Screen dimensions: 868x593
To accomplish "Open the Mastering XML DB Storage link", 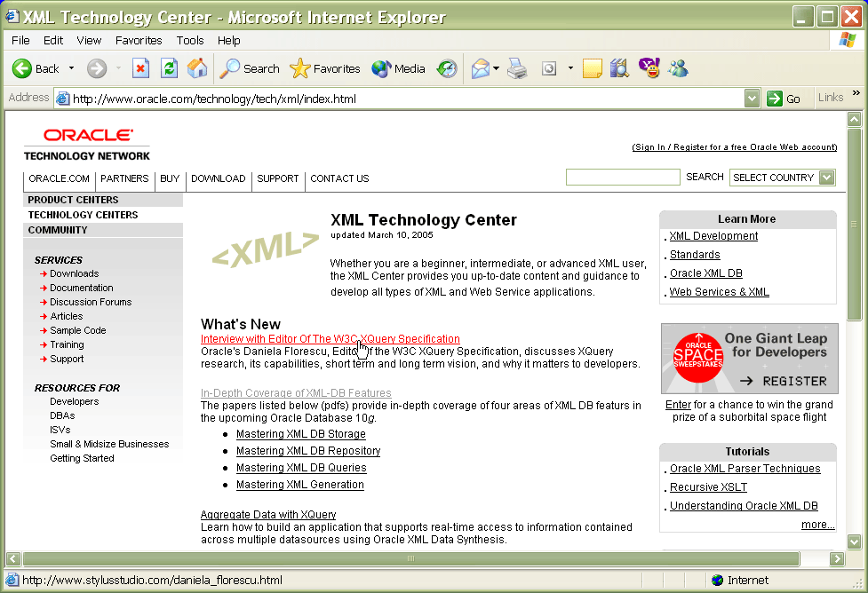I will (300, 434).
